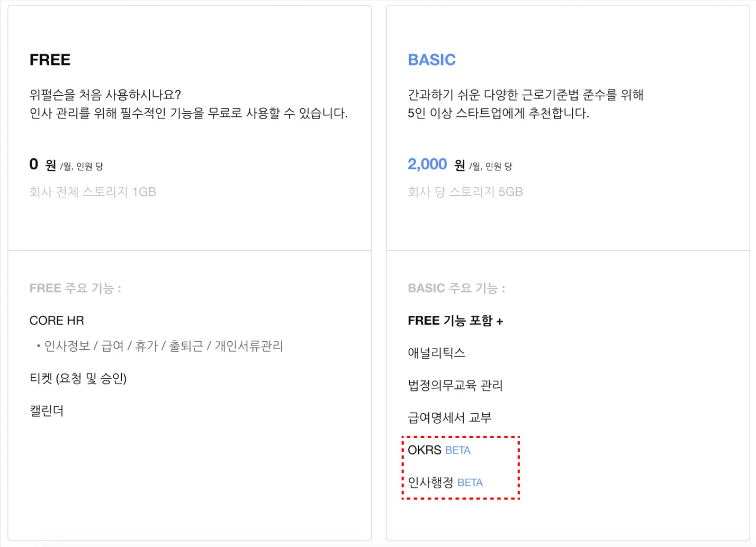Click the 회사 전체 스토리지 1GB text
756x547 pixels.
tap(93, 192)
